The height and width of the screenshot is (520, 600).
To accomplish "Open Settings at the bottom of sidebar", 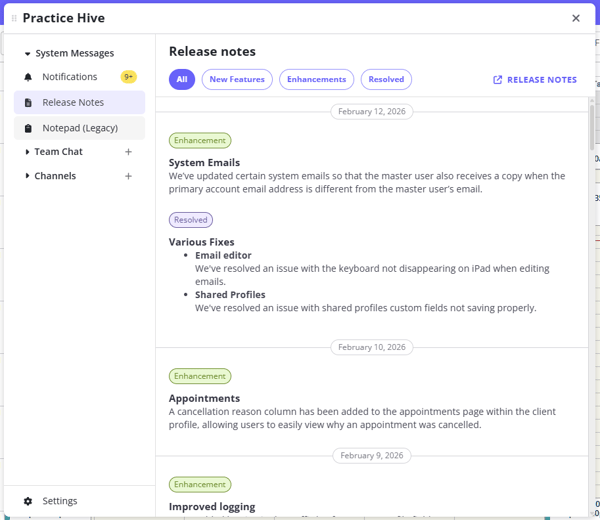I will (60, 501).
